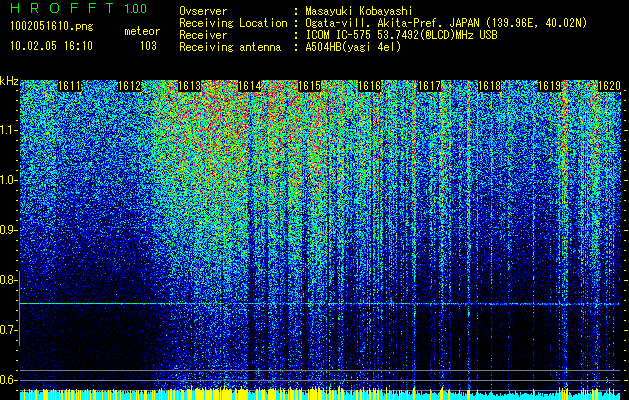Click the 1611 time marker

(70, 86)
